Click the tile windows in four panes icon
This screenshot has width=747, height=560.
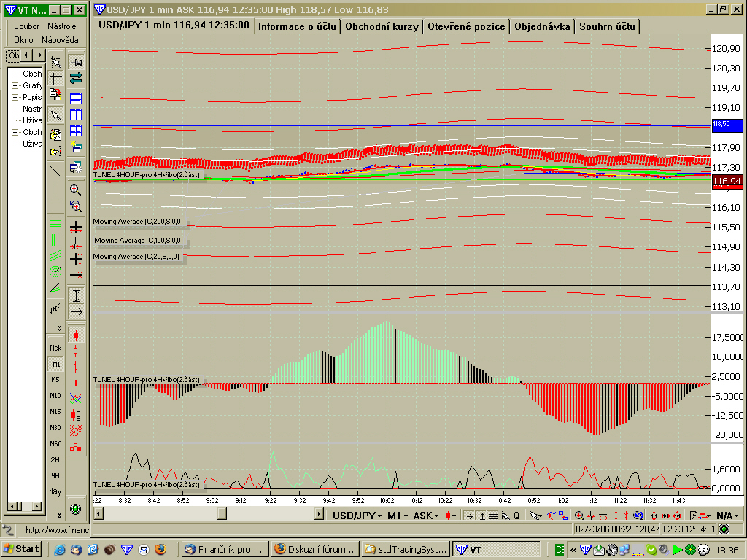76,131
